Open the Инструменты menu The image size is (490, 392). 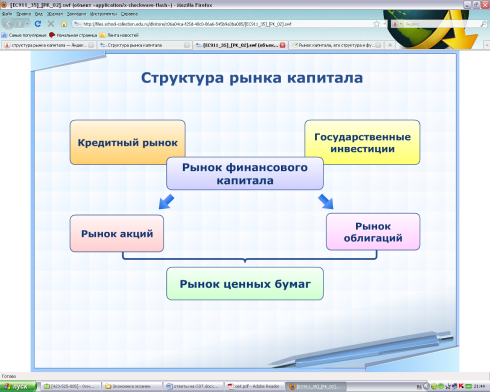[x=103, y=14]
